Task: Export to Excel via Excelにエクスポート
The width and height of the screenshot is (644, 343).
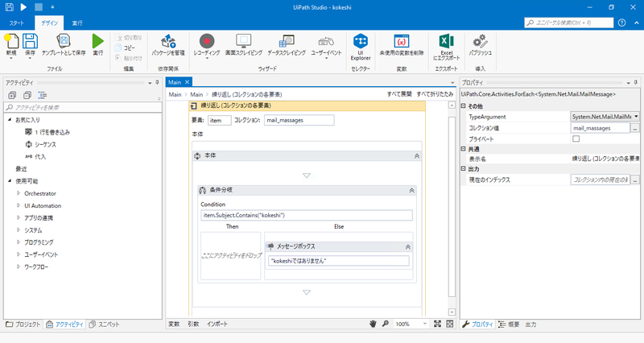Action: click(x=447, y=47)
